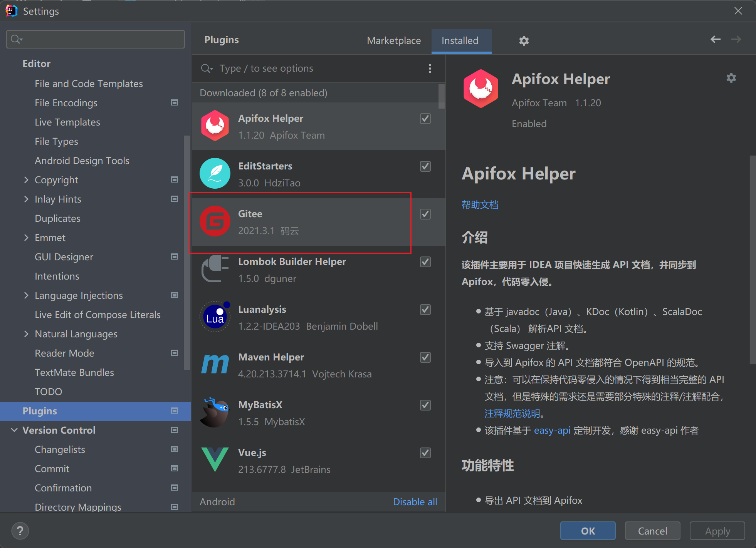Click the large Apifox Helper logo in details
The image size is (756, 548).
(481, 89)
